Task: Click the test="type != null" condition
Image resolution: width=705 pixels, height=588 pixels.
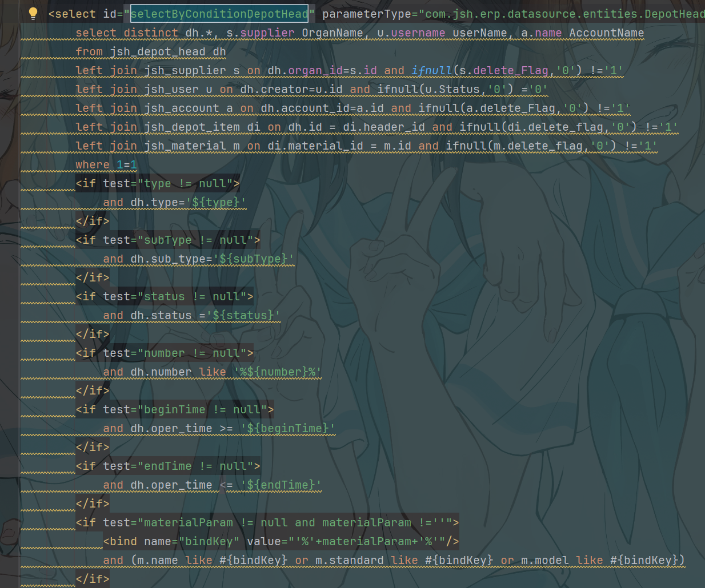Action: (168, 183)
